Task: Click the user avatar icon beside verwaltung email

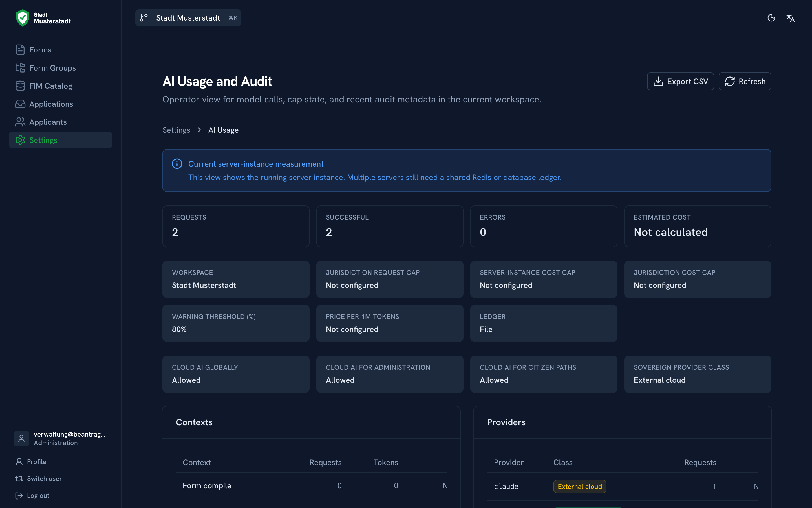Action: click(21, 439)
